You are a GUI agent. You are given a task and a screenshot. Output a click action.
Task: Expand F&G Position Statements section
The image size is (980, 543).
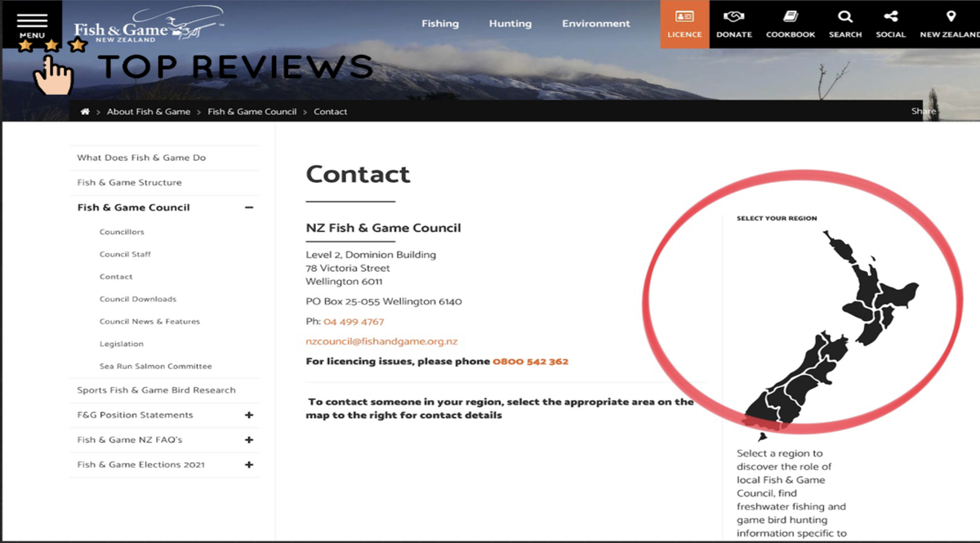(249, 415)
